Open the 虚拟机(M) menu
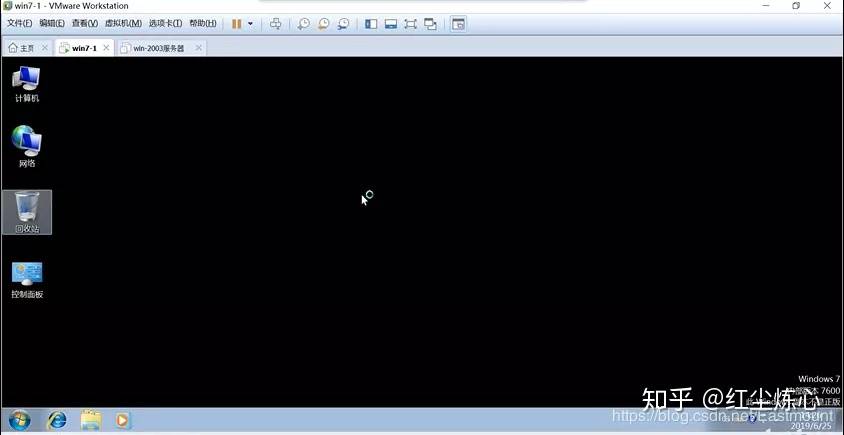 [123, 24]
